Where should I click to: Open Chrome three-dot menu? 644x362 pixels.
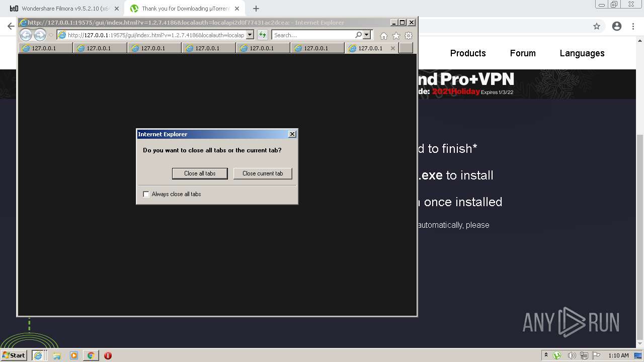tap(633, 26)
